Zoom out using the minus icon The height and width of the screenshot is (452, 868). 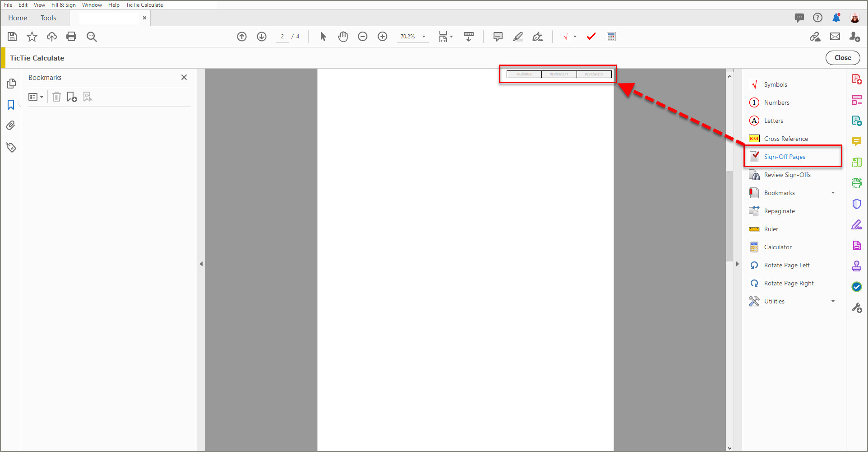pos(363,36)
